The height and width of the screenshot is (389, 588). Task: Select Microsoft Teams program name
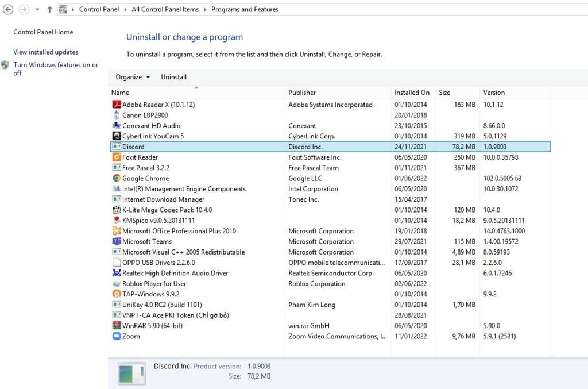pos(147,241)
